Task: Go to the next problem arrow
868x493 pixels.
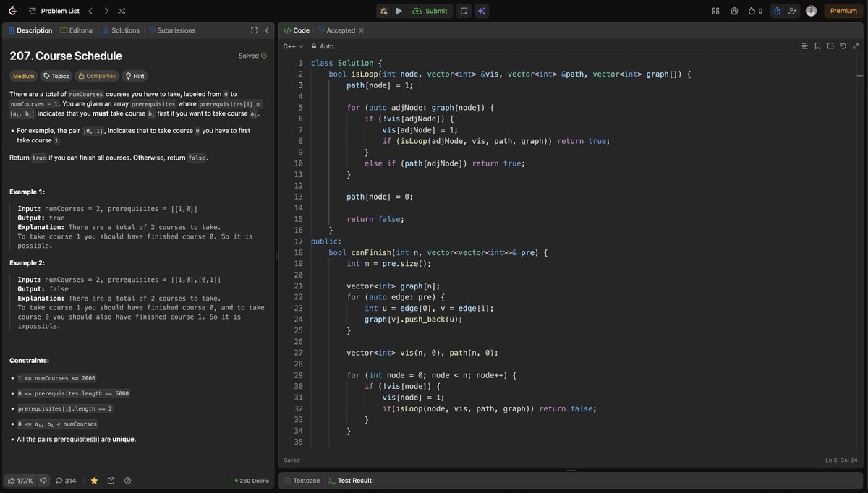Action: click(x=106, y=11)
